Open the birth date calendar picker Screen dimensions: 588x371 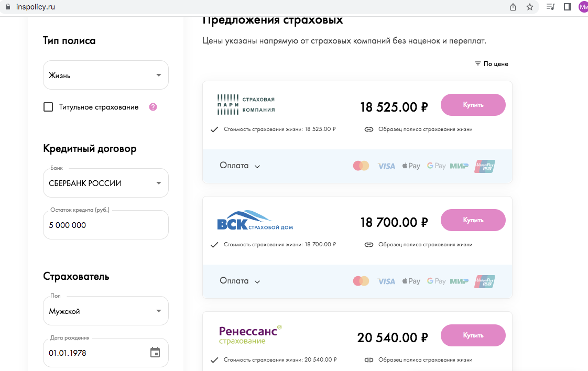pyautogui.click(x=155, y=353)
